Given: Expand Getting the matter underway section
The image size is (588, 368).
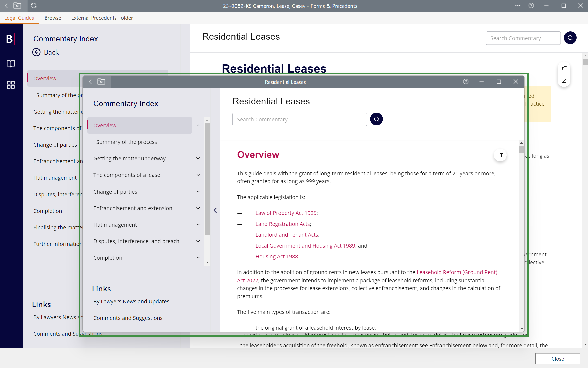Looking at the screenshot, I should coord(198,158).
